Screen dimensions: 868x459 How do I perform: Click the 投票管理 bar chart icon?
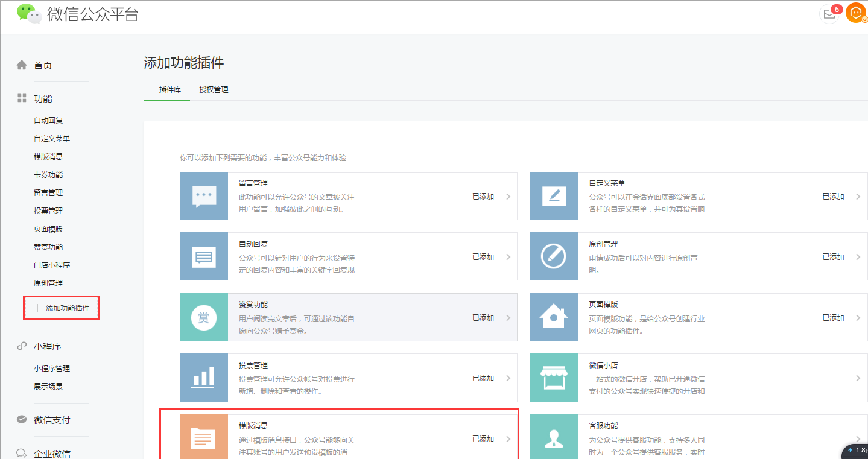coord(204,378)
